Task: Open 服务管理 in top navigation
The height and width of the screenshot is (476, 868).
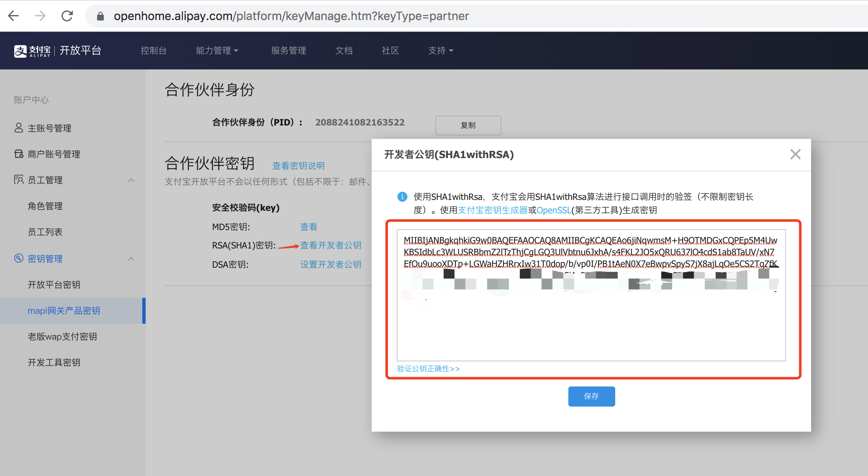Action: 288,51
